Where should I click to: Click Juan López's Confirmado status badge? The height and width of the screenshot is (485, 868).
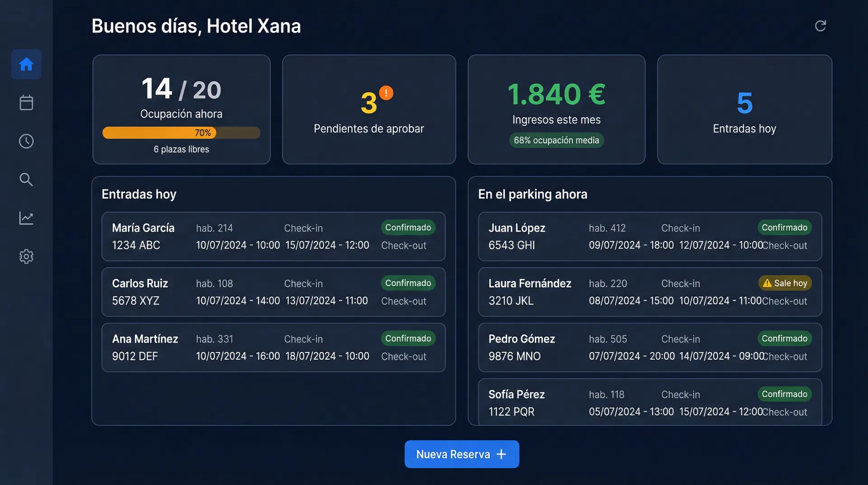[784, 228]
